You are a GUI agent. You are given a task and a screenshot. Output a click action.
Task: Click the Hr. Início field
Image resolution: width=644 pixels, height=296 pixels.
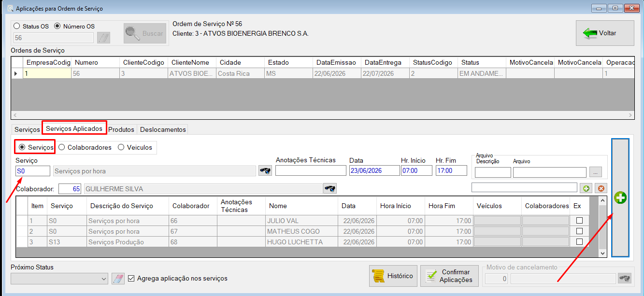click(x=416, y=170)
